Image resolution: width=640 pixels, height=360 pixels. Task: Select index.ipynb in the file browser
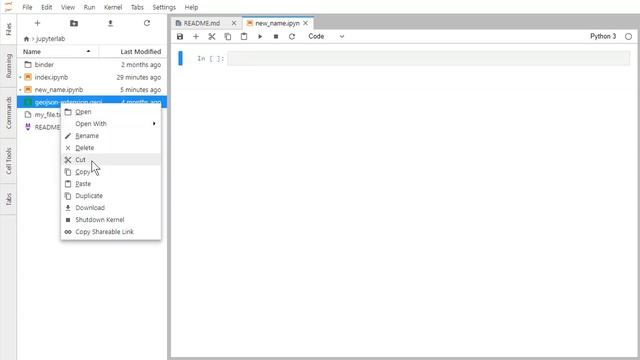92,77
